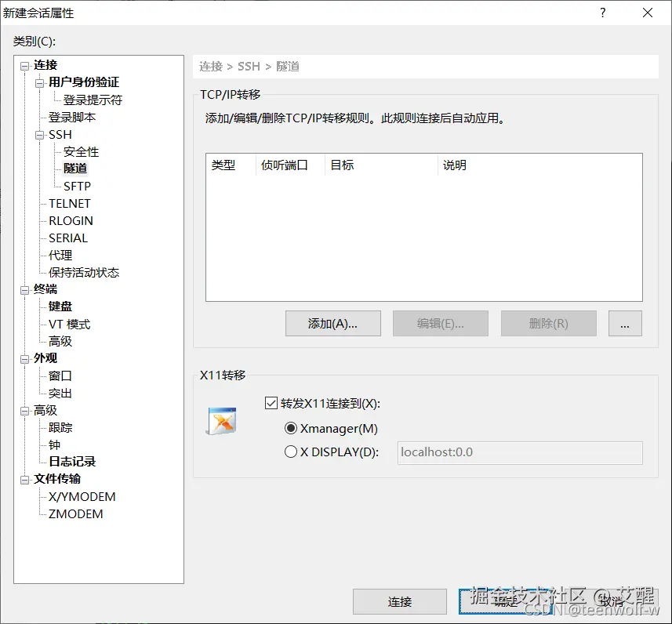
Task: Click the ... button next to 删除(R)
Action: tap(625, 323)
